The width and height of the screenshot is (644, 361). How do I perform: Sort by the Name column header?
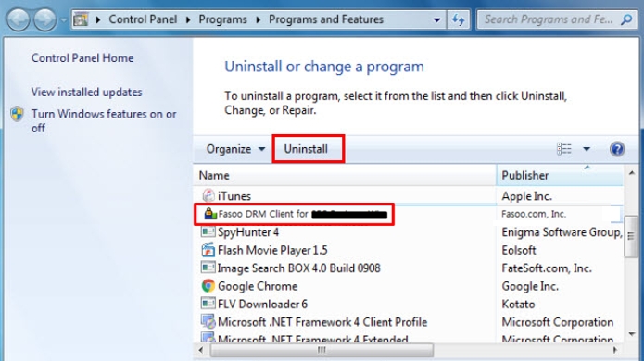345,175
